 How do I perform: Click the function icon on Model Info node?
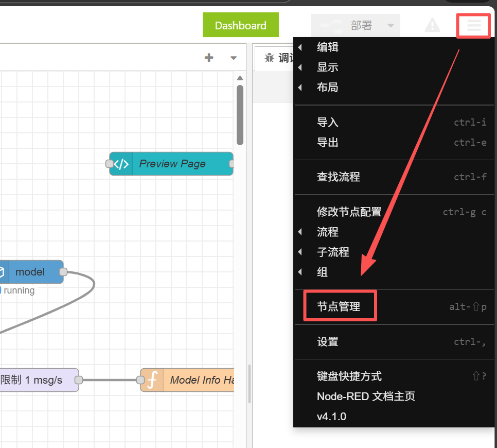152,380
